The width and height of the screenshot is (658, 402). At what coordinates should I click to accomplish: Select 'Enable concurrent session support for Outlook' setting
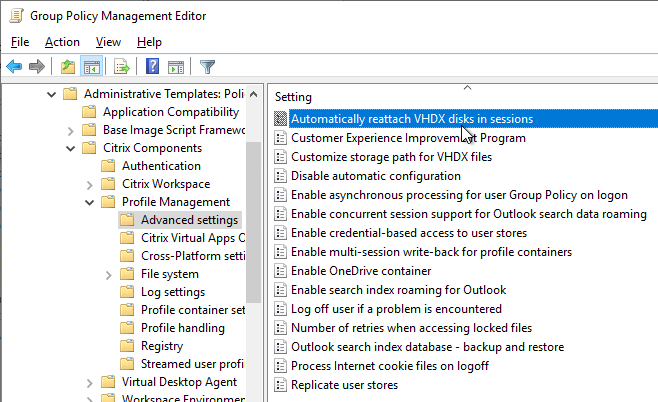pos(468,214)
